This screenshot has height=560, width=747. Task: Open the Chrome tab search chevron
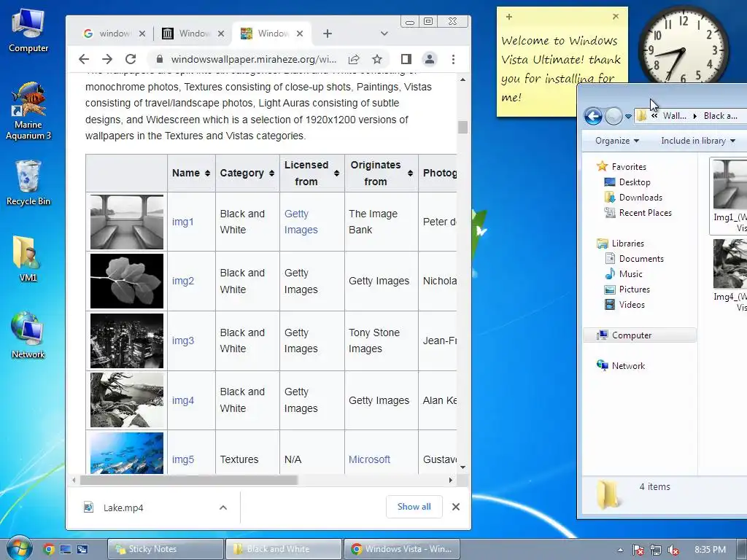pyautogui.click(x=384, y=34)
